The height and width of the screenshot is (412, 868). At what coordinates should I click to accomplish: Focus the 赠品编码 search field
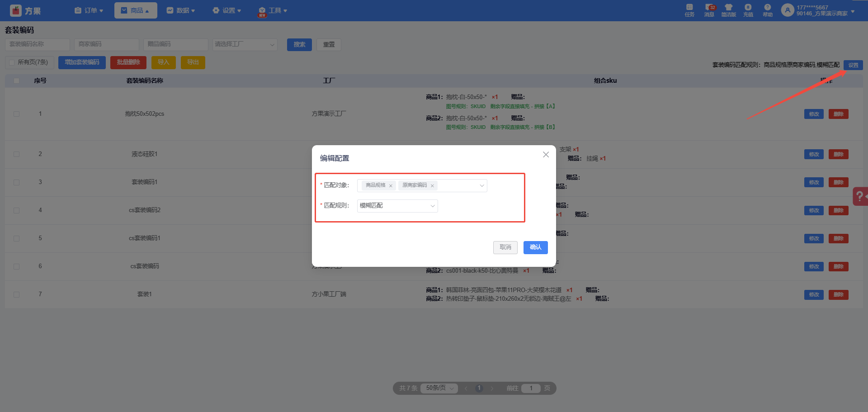pos(176,44)
